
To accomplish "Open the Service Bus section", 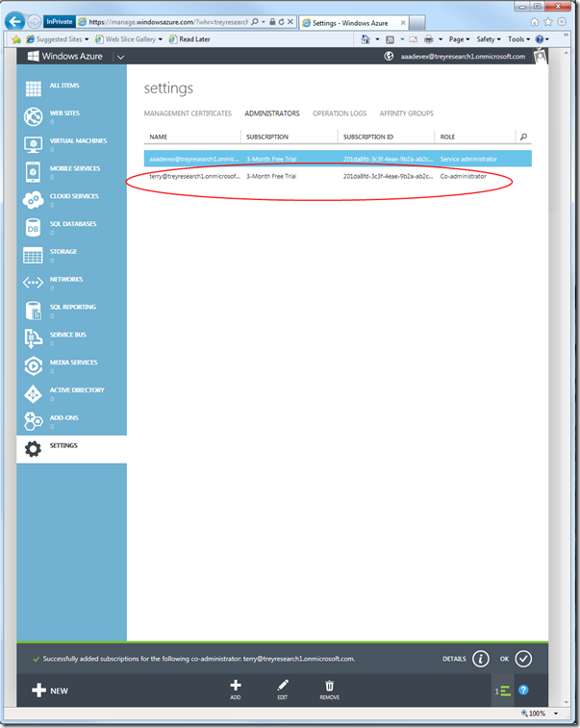I will (x=71, y=338).
